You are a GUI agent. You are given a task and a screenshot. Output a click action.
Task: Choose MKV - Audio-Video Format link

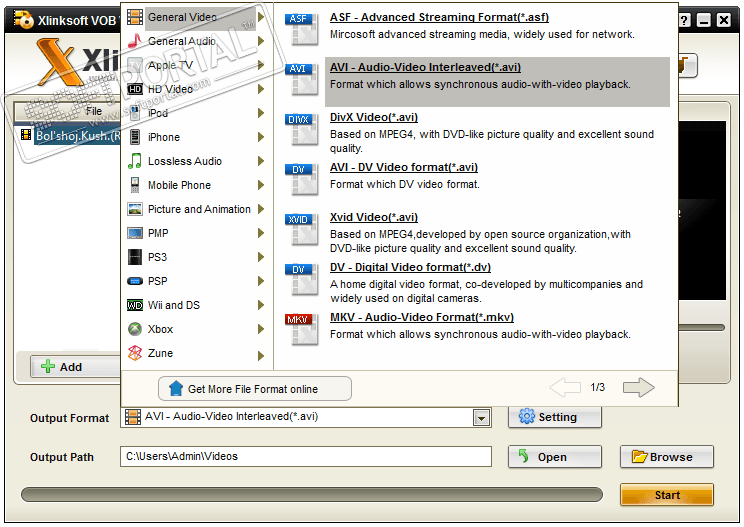click(422, 317)
